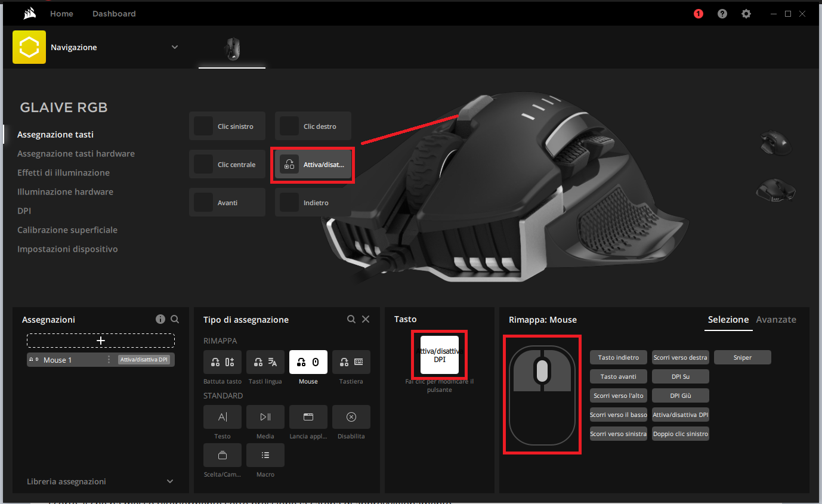822x504 pixels.
Task: Open the settings gear icon
Action: click(746, 14)
